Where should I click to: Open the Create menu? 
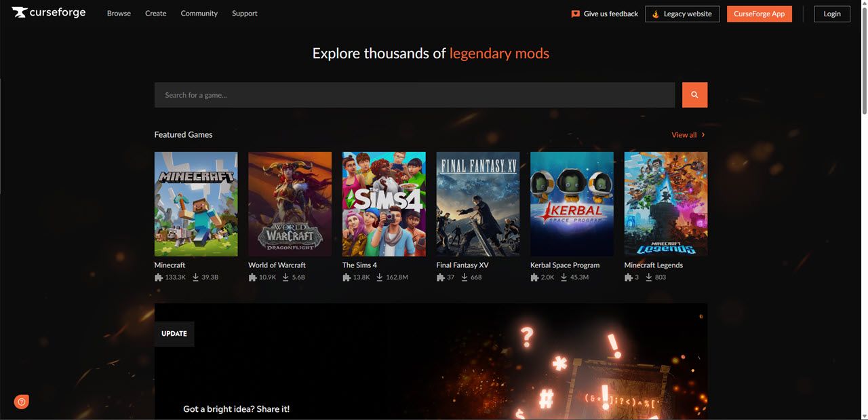point(155,14)
